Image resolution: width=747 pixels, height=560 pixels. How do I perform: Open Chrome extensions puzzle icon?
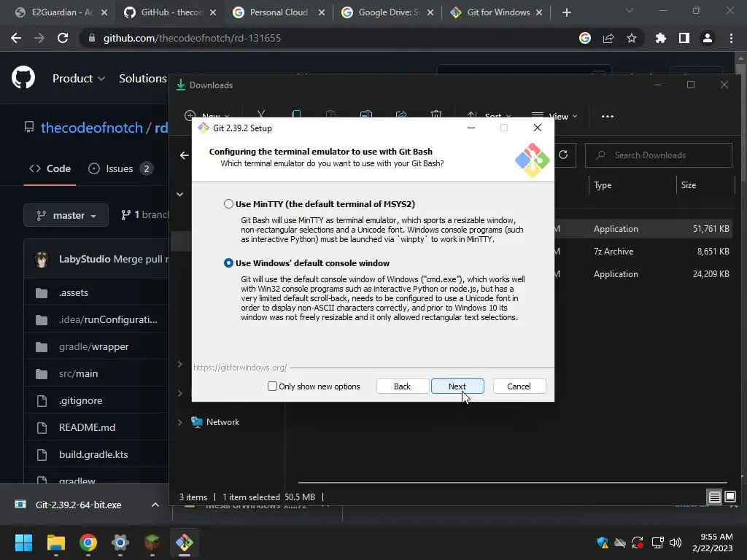point(661,38)
